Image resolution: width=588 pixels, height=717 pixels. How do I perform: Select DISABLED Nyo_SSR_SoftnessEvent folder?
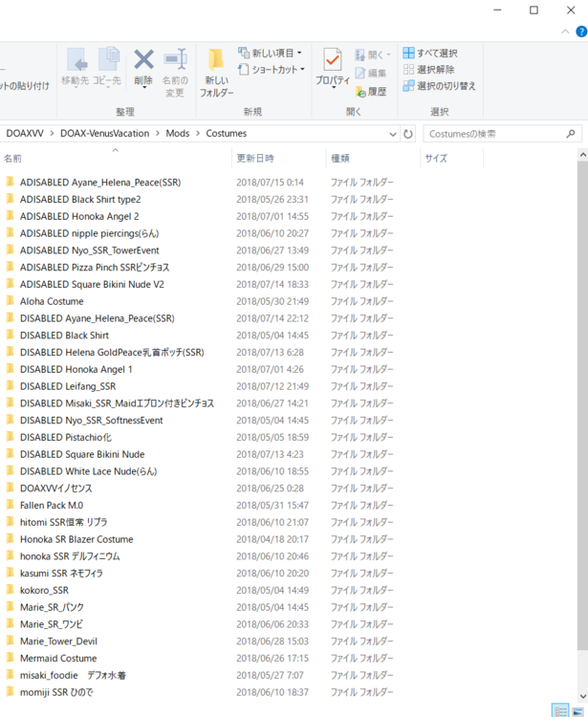pyautogui.click(x=92, y=421)
